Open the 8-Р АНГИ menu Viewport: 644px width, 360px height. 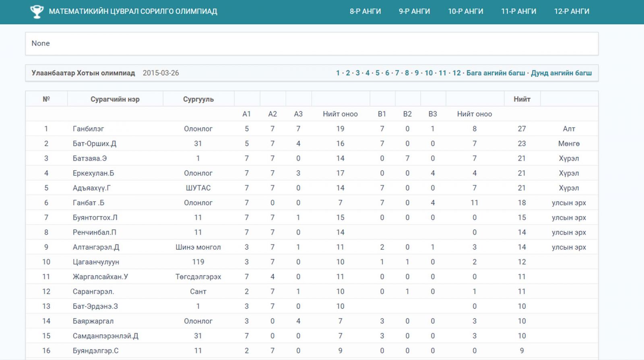pyautogui.click(x=365, y=12)
